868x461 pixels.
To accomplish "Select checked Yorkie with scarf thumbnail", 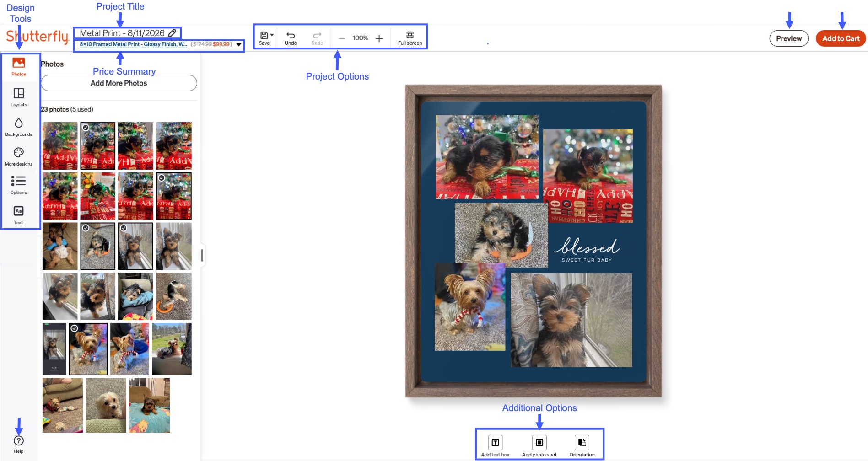I will coord(88,349).
